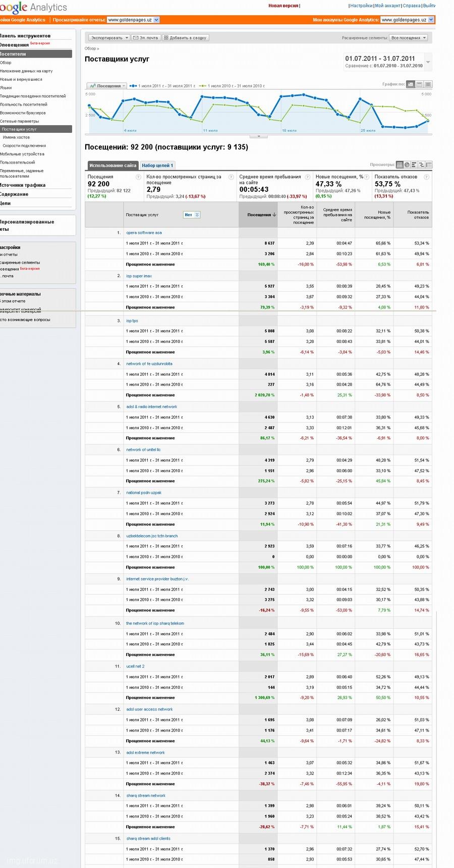Open the Экспортировать dropdown
This screenshot has height=868, width=454.
(x=109, y=38)
